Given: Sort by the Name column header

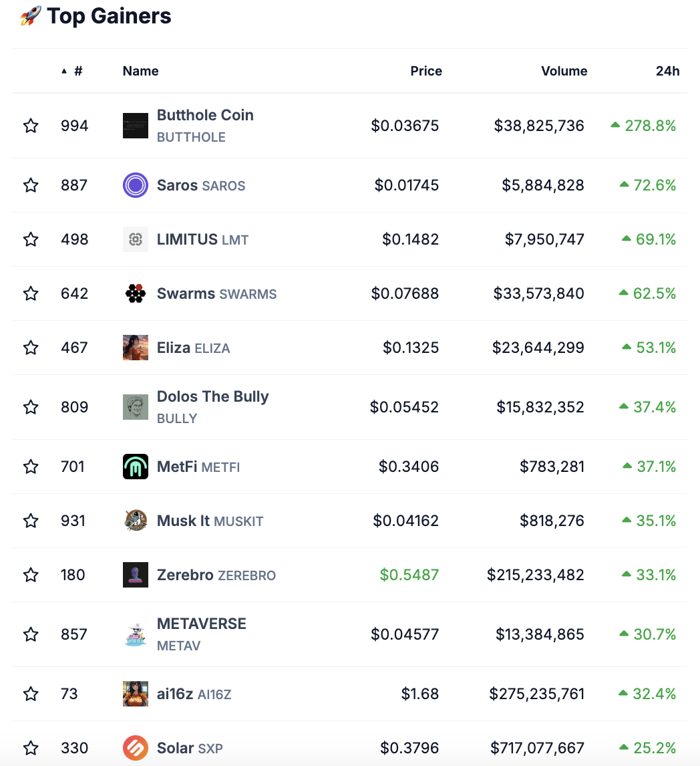Looking at the screenshot, I should pos(140,71).
